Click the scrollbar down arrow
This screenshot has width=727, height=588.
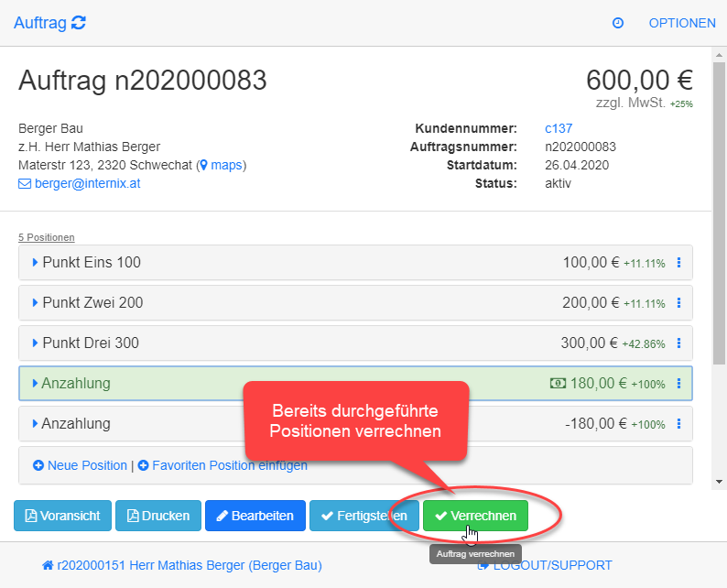coord(719,482)
